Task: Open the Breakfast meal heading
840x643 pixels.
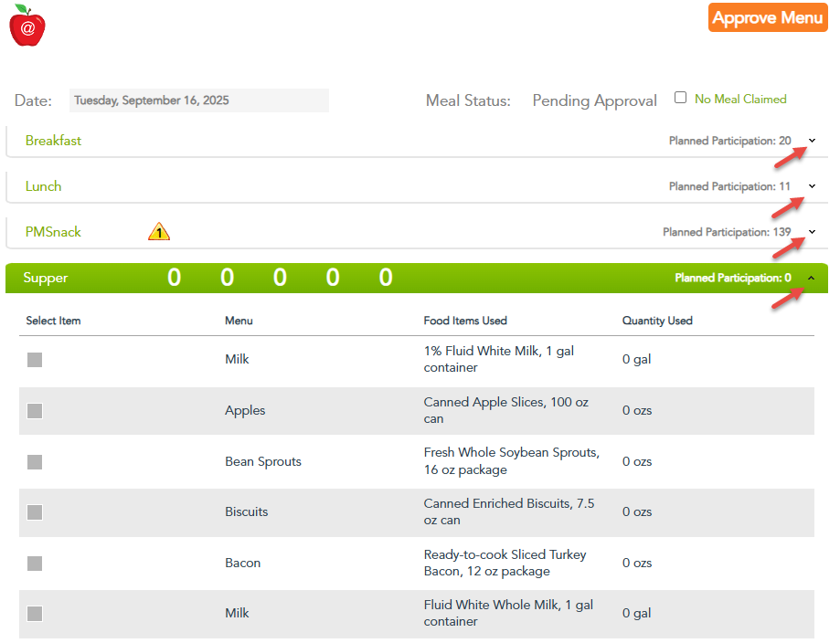Action: [x=53, y=141]
